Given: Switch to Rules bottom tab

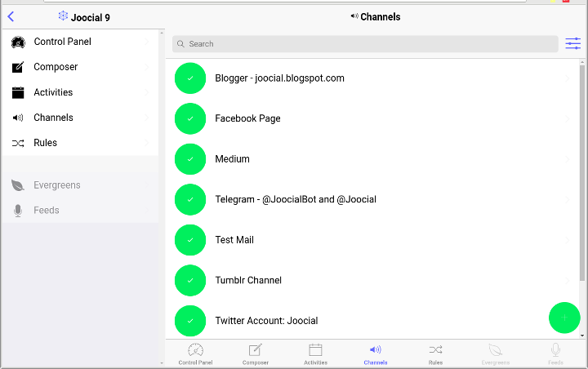Looking at the screenshot, I should [x=435, y=354].
